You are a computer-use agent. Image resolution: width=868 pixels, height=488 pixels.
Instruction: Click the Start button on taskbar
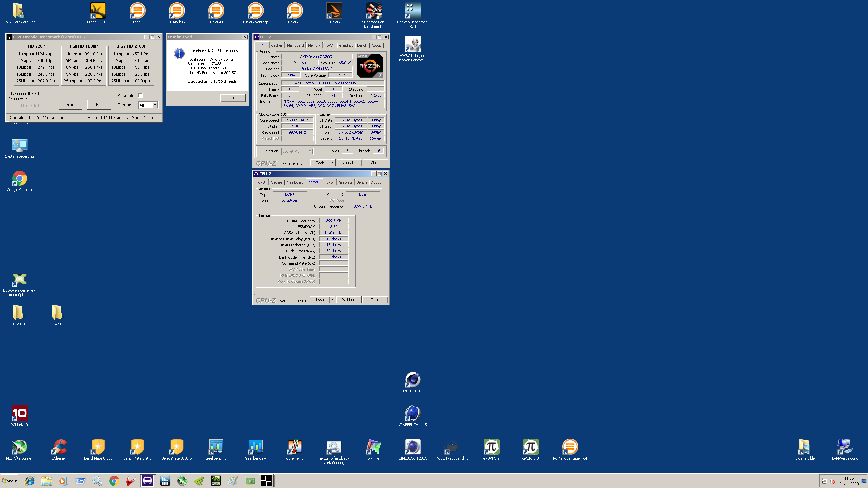[x=9, y=481]
